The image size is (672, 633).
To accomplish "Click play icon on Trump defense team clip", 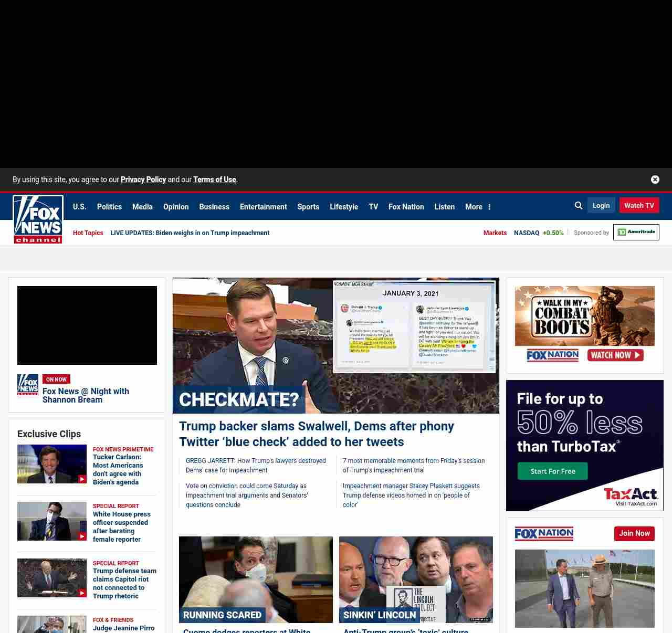I will point(82,593).
